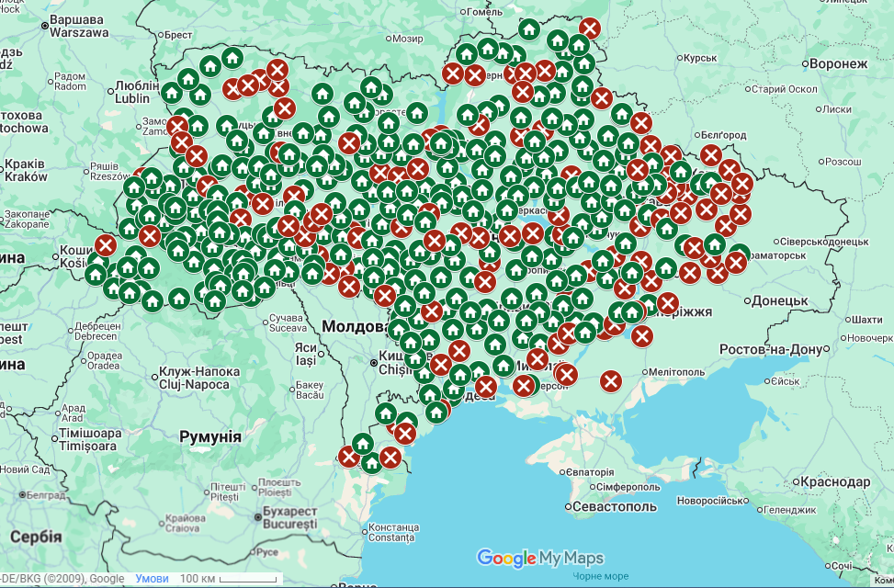Click the Сімферополь city label
894x588 pixels.
(x=628, y=487)
